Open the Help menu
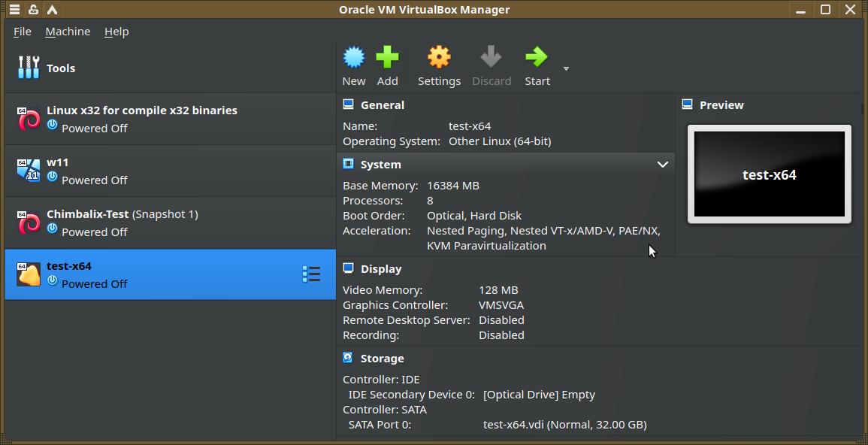The width and height of the screenshot is (868, 445). tap(116, 32)
